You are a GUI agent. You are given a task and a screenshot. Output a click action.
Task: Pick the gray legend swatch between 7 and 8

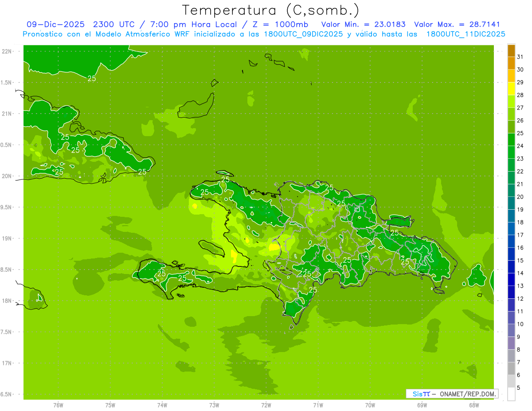click(511, 356)
